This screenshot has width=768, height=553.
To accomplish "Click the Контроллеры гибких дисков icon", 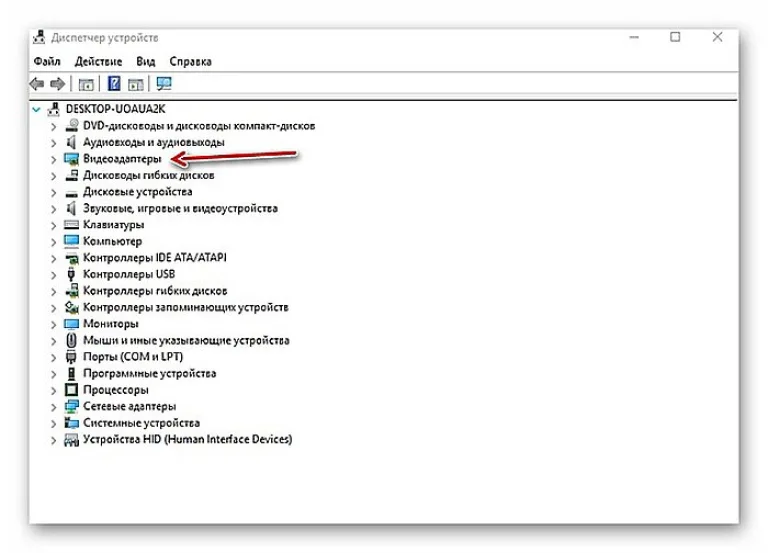I will click(x=72, y=291).
